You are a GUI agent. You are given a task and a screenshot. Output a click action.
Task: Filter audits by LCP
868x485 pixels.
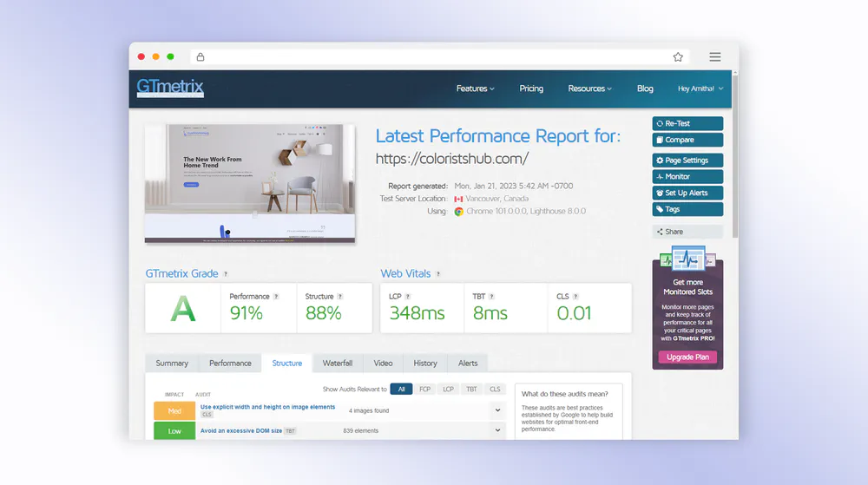(448, 390)
